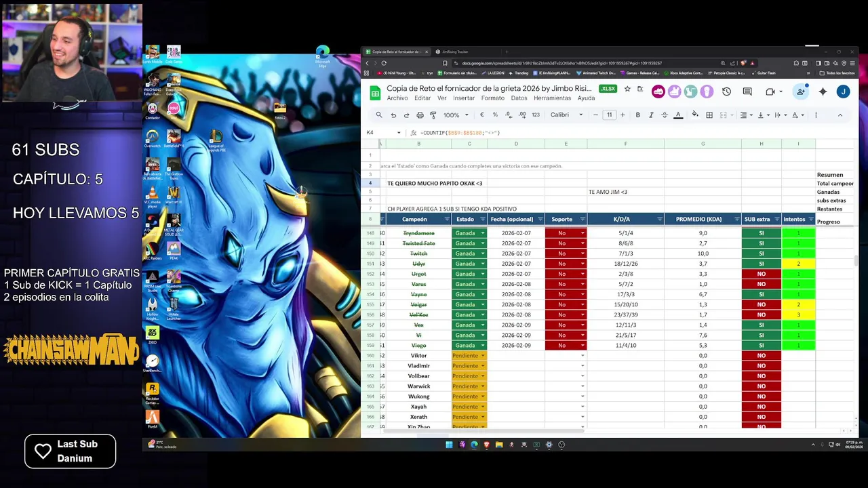868x488 pixels.
Task: Select Tryndamere cell in Campeón column
Action: (x=418, y=233)
